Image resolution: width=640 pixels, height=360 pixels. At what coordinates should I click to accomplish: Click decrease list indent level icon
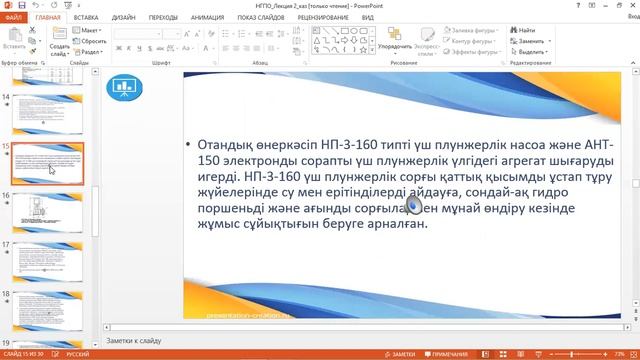259,34
